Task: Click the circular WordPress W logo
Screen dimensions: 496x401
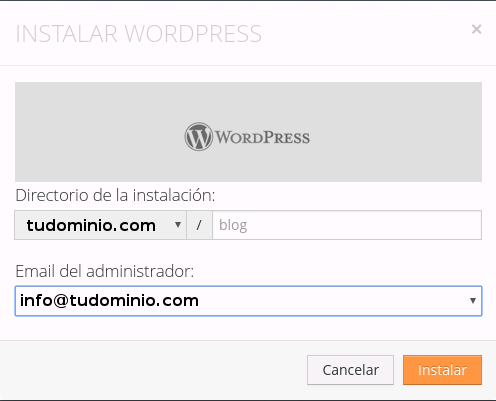Action: 199,136
